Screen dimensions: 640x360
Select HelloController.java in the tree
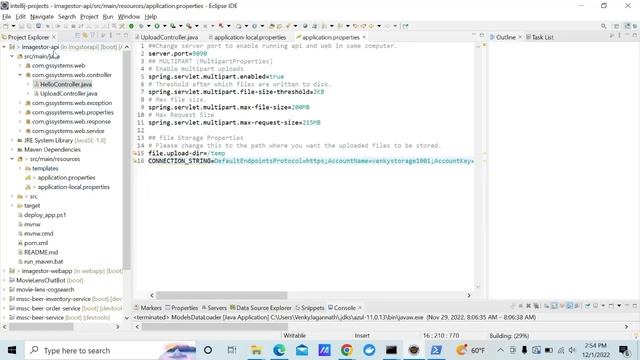[x=66, y=84]
